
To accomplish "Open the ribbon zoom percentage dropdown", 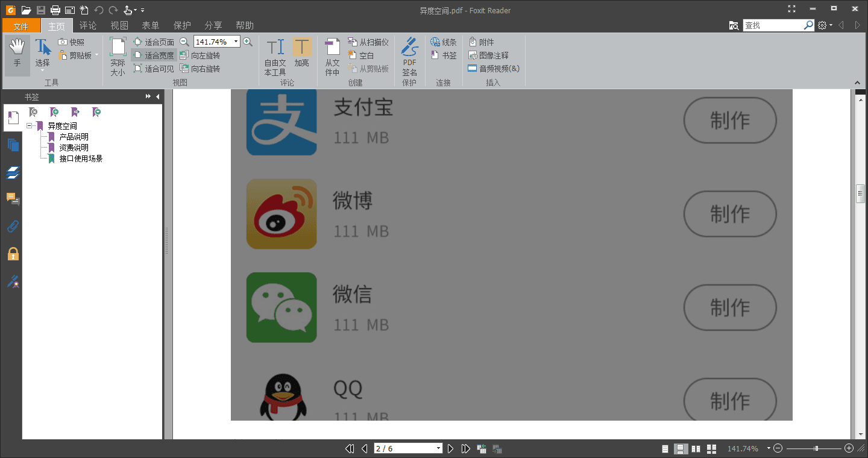I will (236, 42).
